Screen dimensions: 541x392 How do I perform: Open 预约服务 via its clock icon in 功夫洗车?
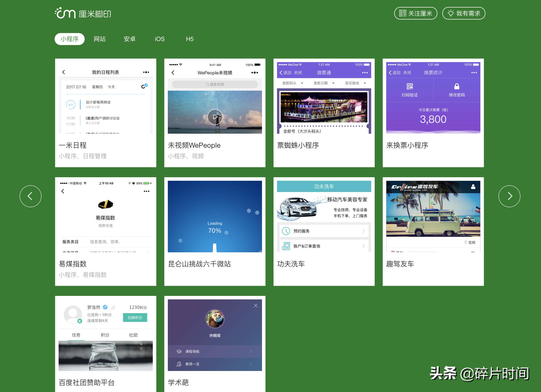[x=286, y=231]
